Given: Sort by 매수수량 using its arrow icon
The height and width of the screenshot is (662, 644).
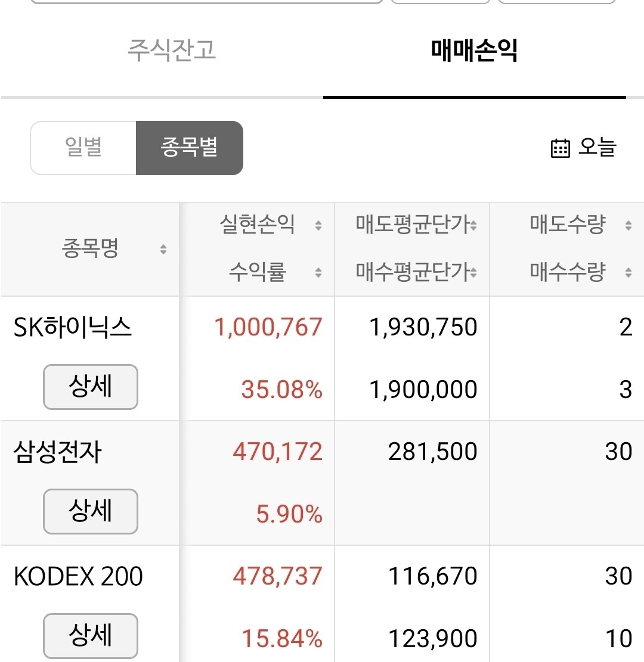Looking at the screenshot, I should (628, 272).
